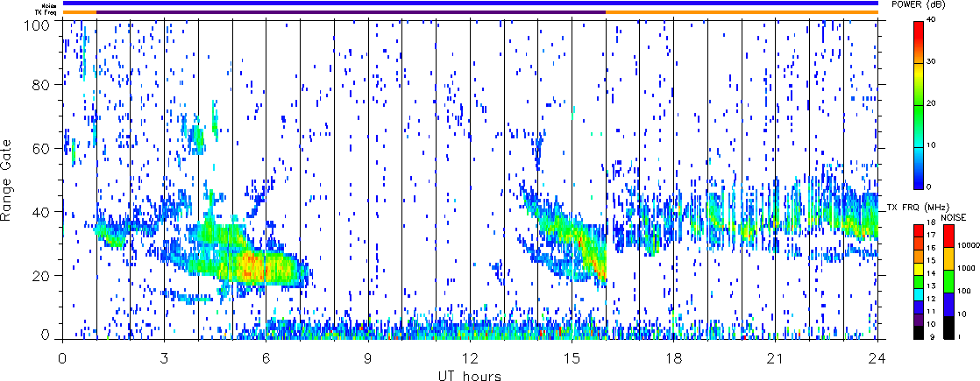Click the red swatch of the NOISE legend

[948, 236]
